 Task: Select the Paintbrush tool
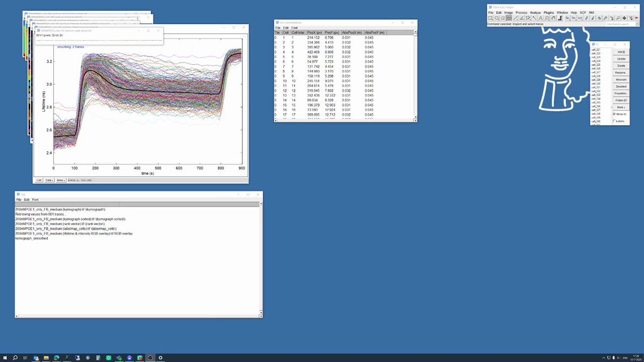[592, 18]
